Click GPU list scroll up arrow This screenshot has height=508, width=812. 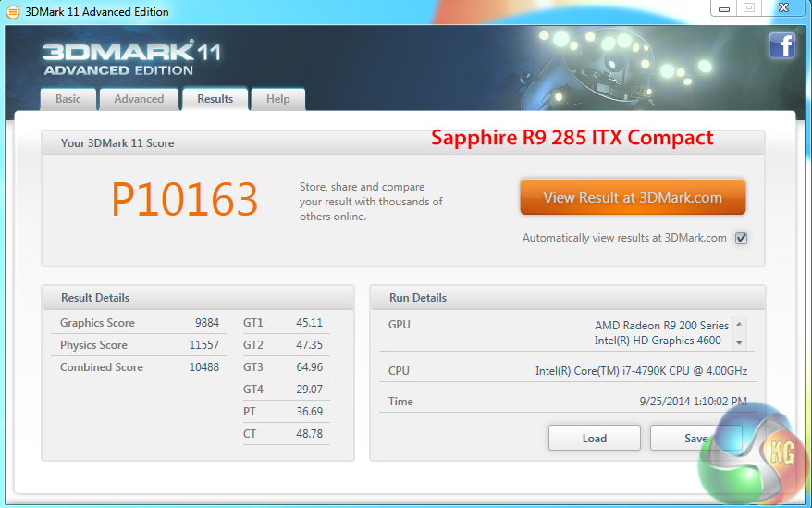[739, 325]
